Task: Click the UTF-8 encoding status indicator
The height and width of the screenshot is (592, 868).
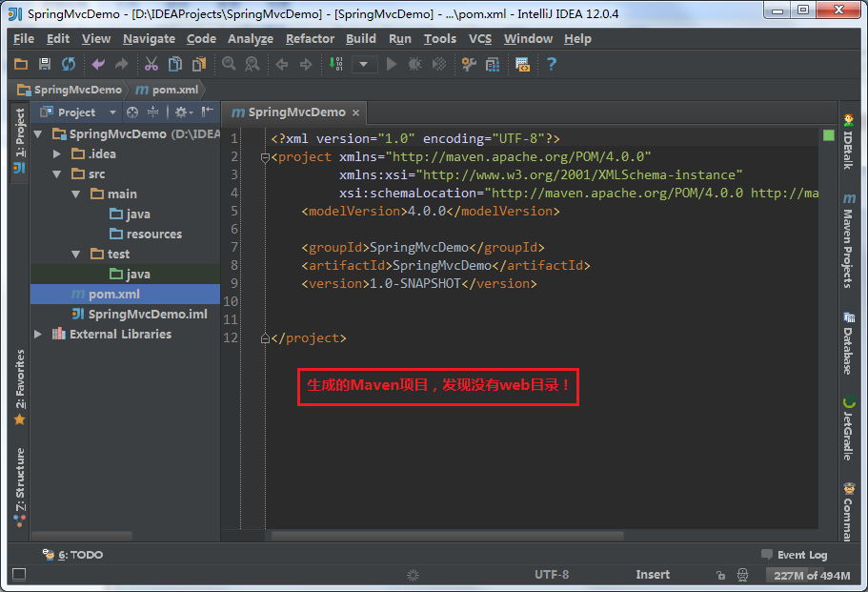Action: pos(552,575)
